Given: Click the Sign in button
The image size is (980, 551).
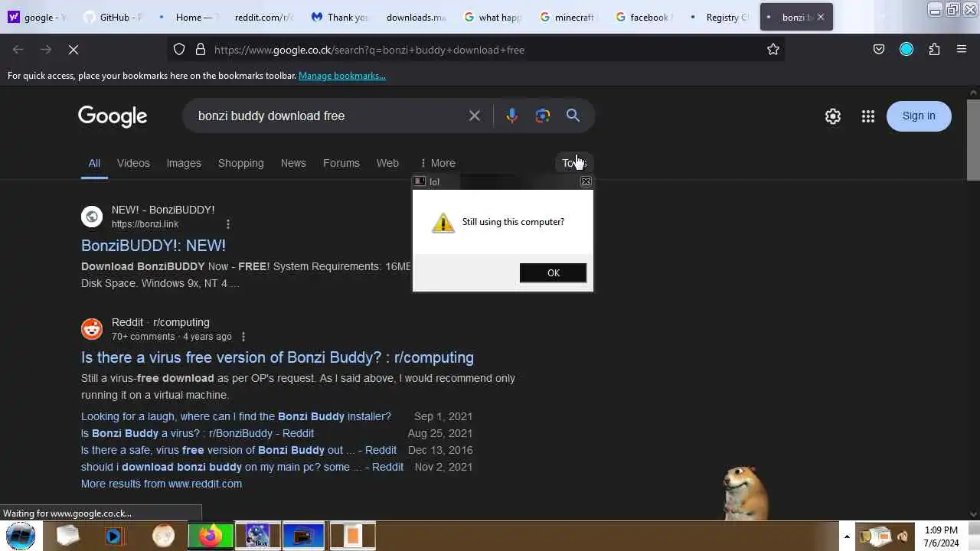Looking at the screenshot, I should coord(919,116).
